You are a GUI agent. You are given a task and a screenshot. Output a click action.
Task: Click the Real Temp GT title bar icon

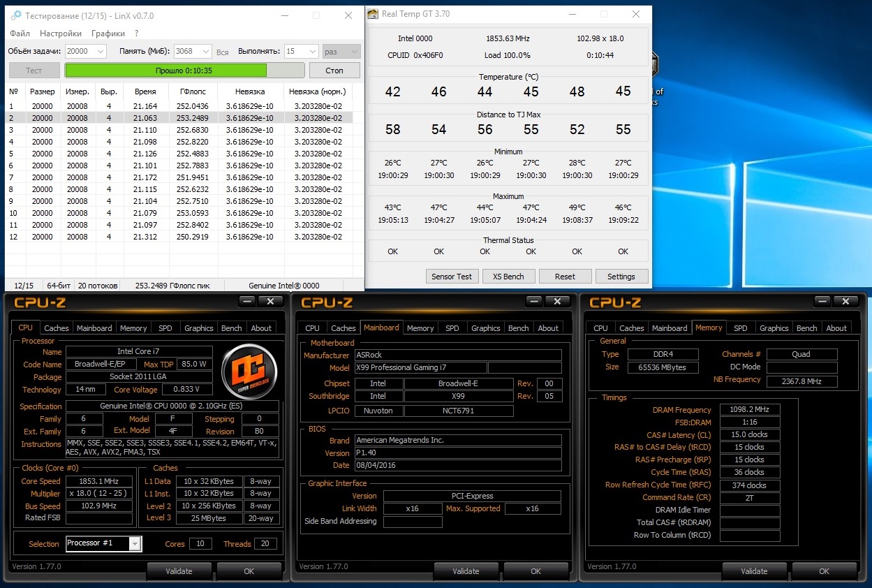click(x=374, y=14)
